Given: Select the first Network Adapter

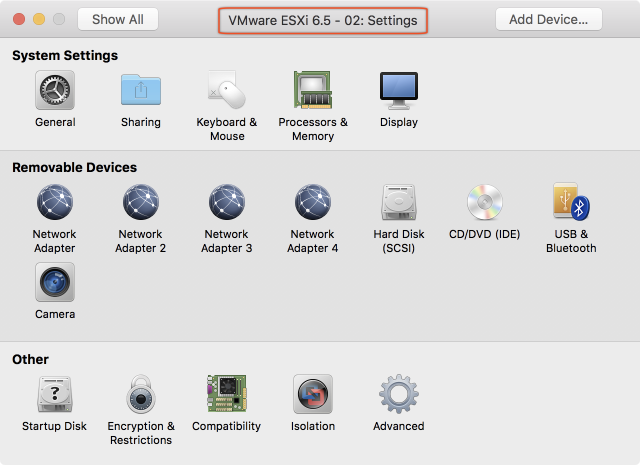Looking at the screenshot, I should [x=55, y=203].
